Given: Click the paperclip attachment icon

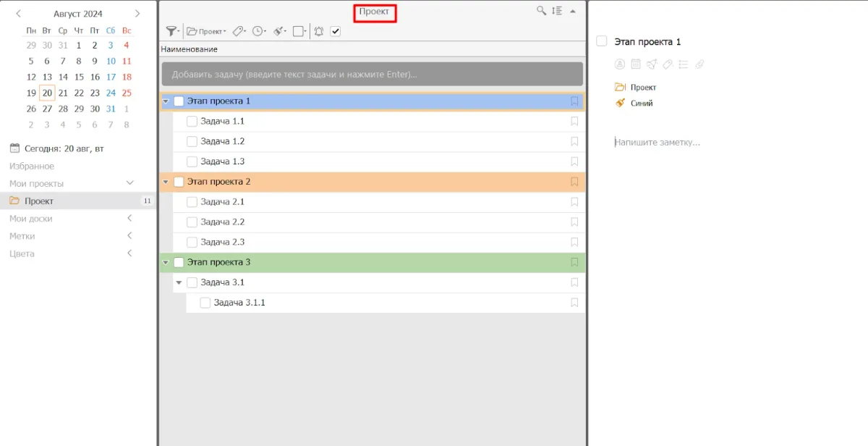Looking at the screenshot, I should point(699,64).
